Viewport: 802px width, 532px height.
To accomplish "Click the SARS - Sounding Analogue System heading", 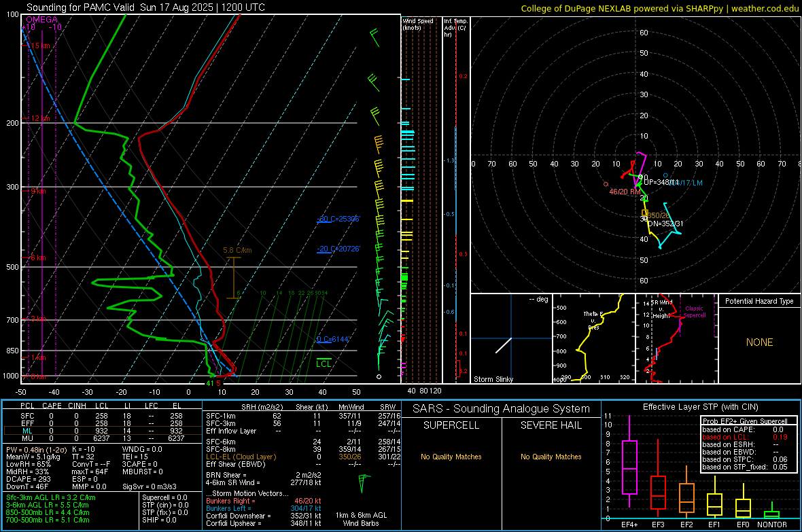I will point(502,409).
